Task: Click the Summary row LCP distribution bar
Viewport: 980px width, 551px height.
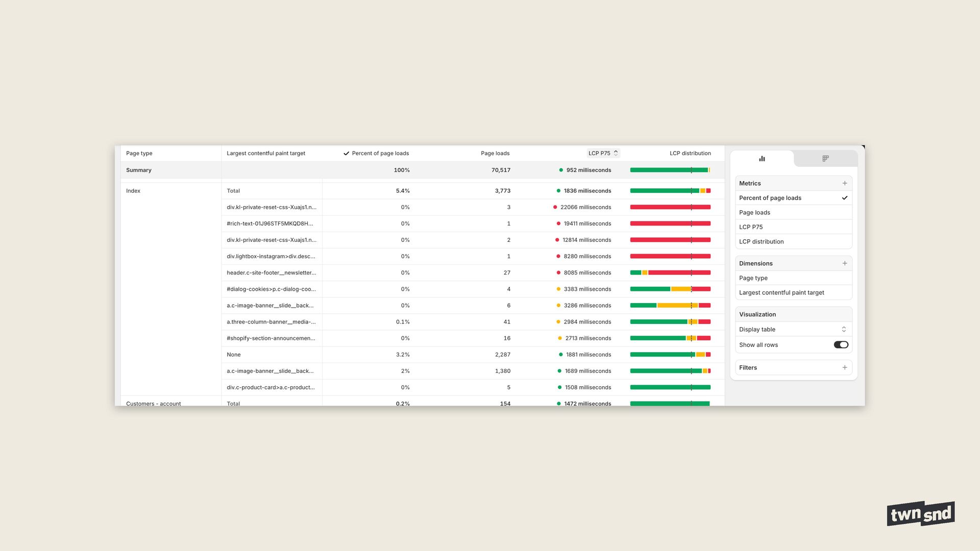Action: (x=670, y=170)
